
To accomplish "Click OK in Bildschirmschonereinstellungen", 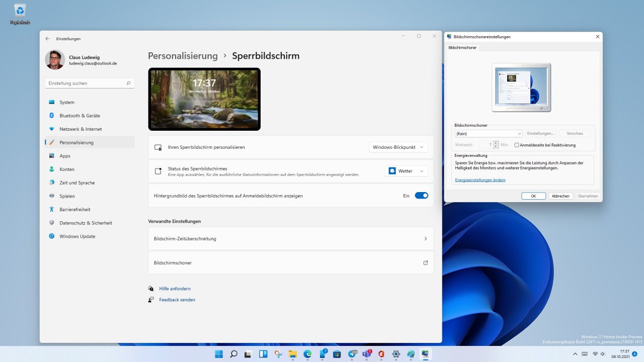I will click(533, 196).
